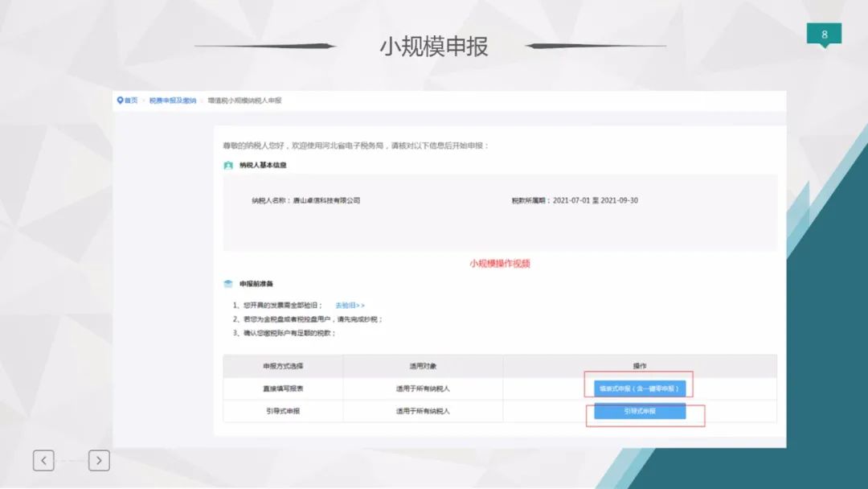Select the 纳税人名称 company name text
The height and width of the screenshot is (489, 868).
(326, 200)
